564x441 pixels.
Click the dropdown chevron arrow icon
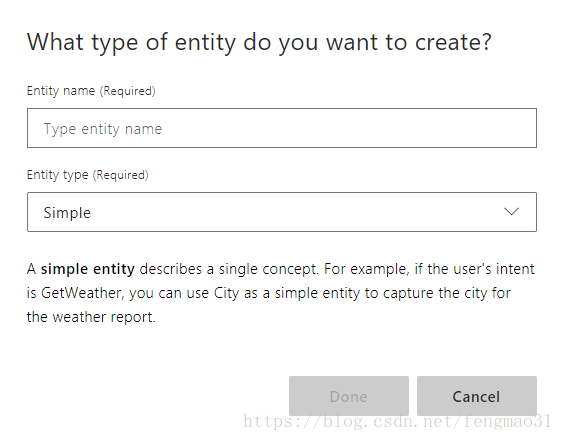point(511,212)
